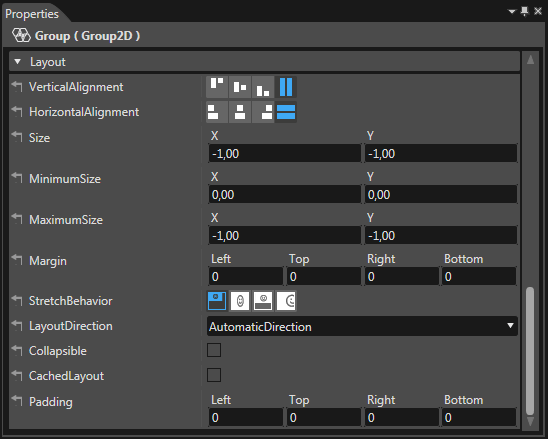Set HorizontalAlignment to left icon
549x440 pixels.
tap(217, 112)
